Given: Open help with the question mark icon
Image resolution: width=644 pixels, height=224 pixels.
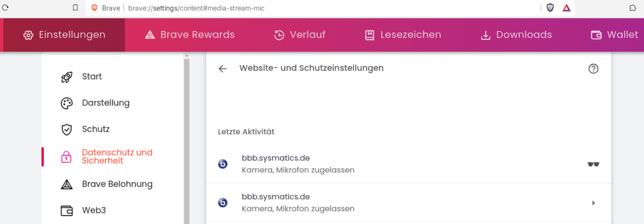Looking at the screenshot, I should (x=593, y=69).
